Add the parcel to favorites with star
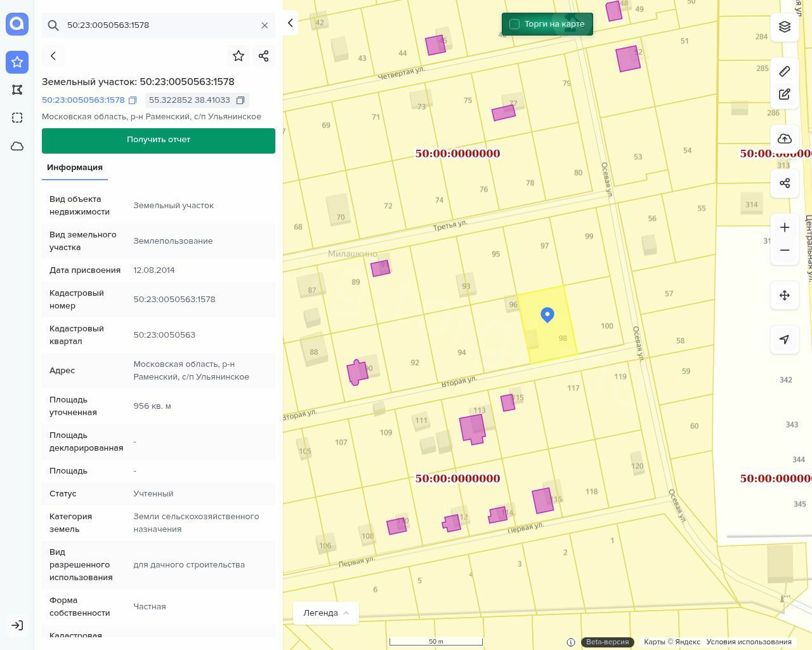The width and height of the screenshot is (812, 650). (x=239, y=56)
